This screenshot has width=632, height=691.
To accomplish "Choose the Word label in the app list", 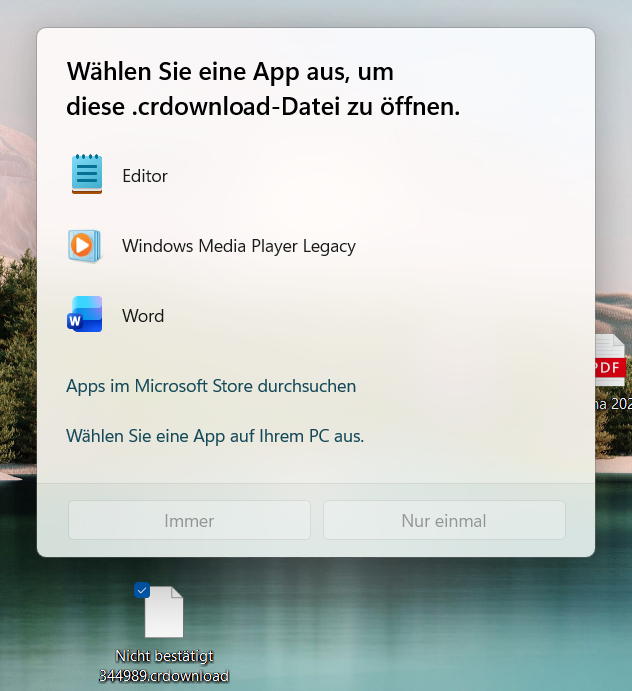I will [143, 316].
